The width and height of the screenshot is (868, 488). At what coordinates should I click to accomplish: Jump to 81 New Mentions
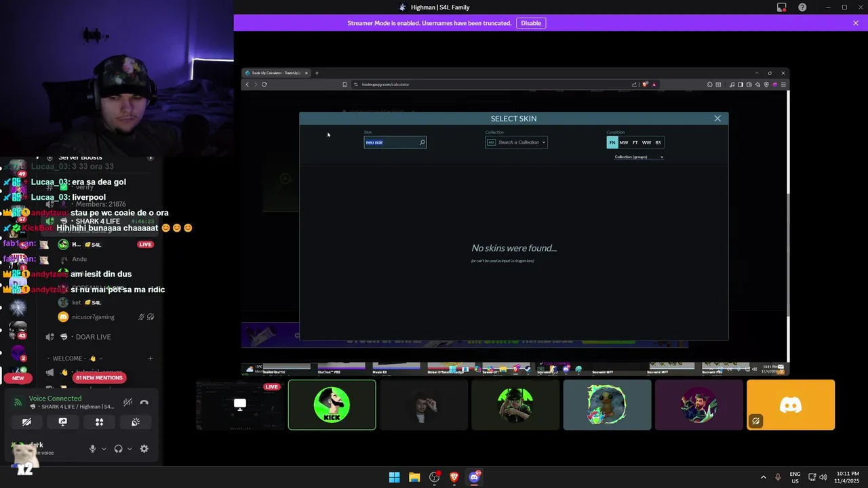click(99, 378)
